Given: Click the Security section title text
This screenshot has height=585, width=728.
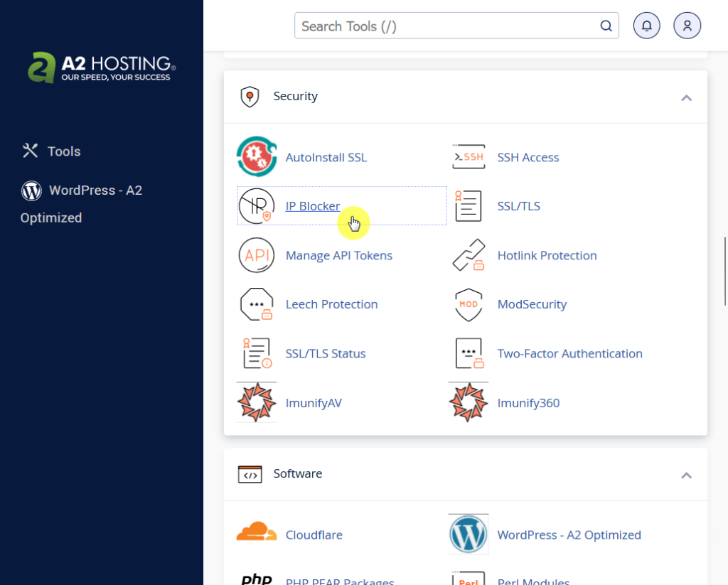Looking at the screenshot, I should coord(295,96).
